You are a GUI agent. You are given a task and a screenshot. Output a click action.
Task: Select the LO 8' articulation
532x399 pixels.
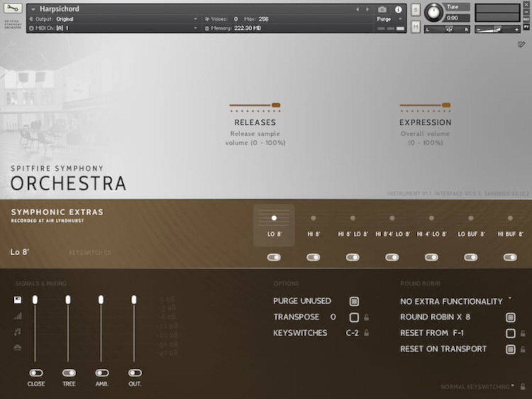coord(274,225)
